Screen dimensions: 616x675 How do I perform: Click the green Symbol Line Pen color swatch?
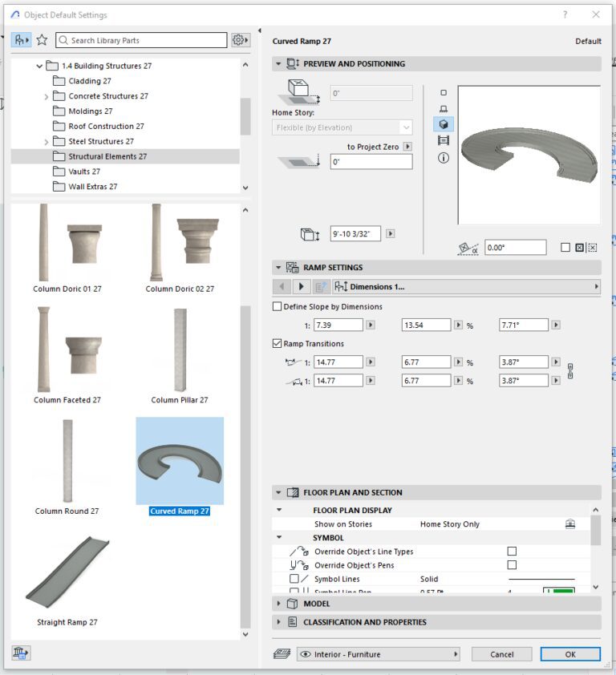559,590
